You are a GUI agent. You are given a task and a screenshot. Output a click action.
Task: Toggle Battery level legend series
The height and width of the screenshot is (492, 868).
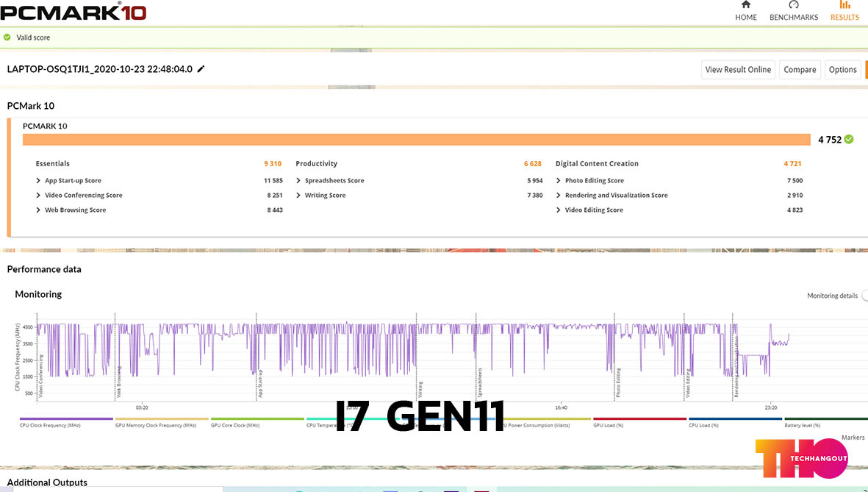[826, 422]
